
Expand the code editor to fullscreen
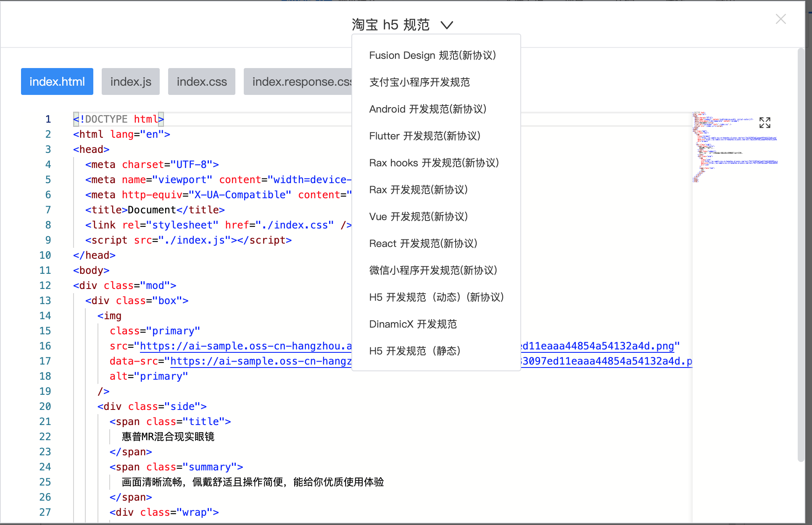coord(765,123)
